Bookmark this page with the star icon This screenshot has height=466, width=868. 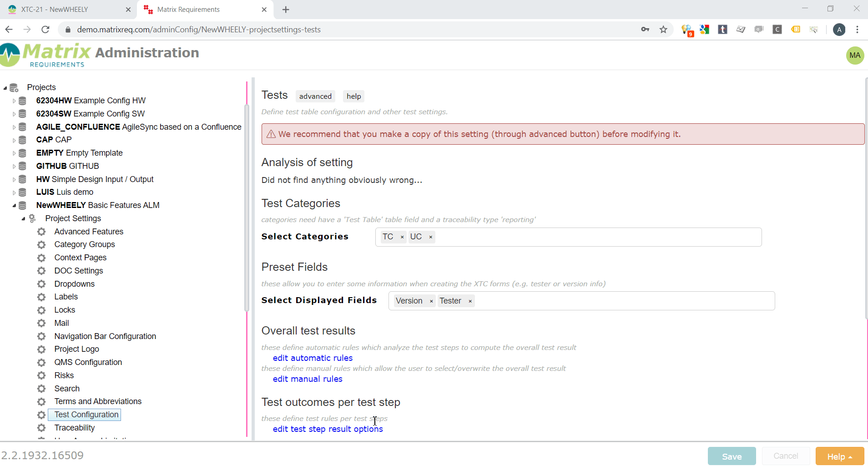point(663,30)
